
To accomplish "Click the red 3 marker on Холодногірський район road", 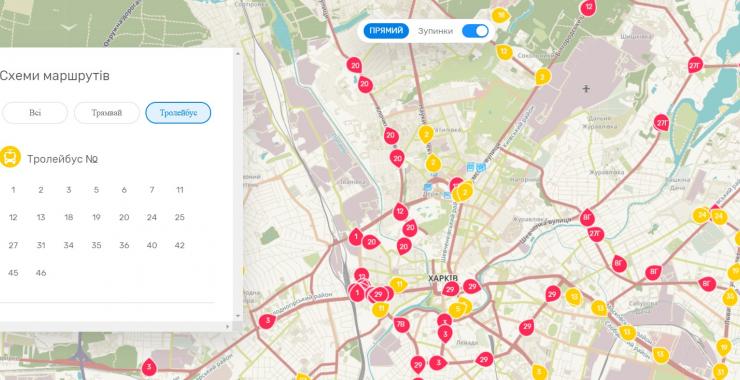I will (x=267, y=321).
